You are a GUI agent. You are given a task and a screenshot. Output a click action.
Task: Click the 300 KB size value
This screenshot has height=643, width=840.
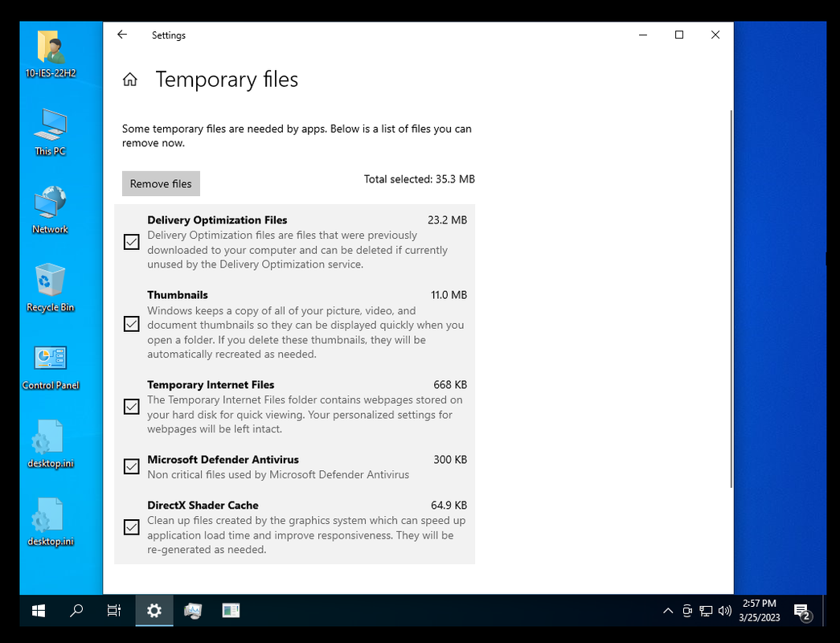(x=450, y=460)
